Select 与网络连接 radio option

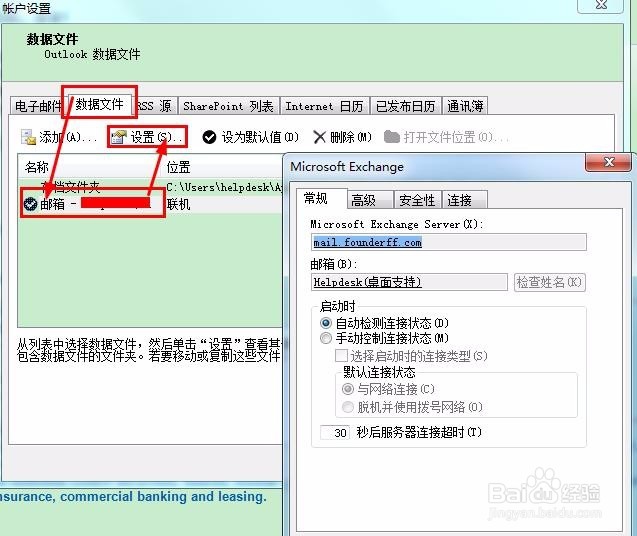tap(348, 389)
